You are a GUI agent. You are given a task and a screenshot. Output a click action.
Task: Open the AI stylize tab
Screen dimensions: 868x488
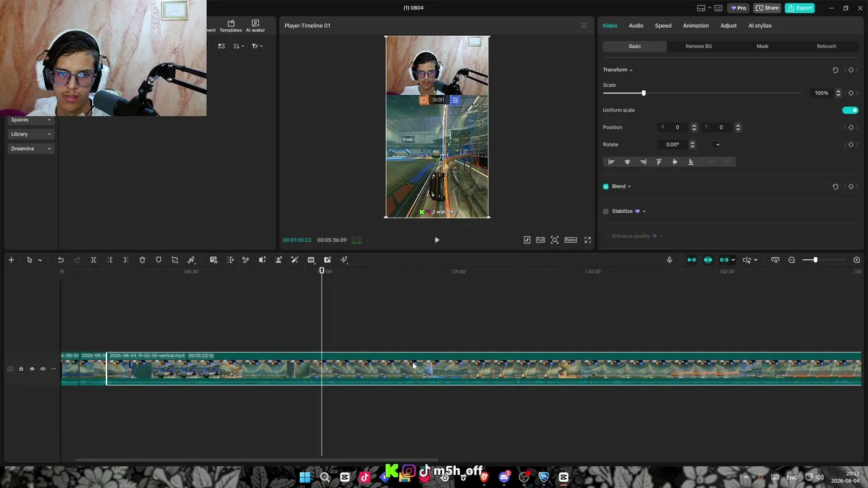click(759, 26)
